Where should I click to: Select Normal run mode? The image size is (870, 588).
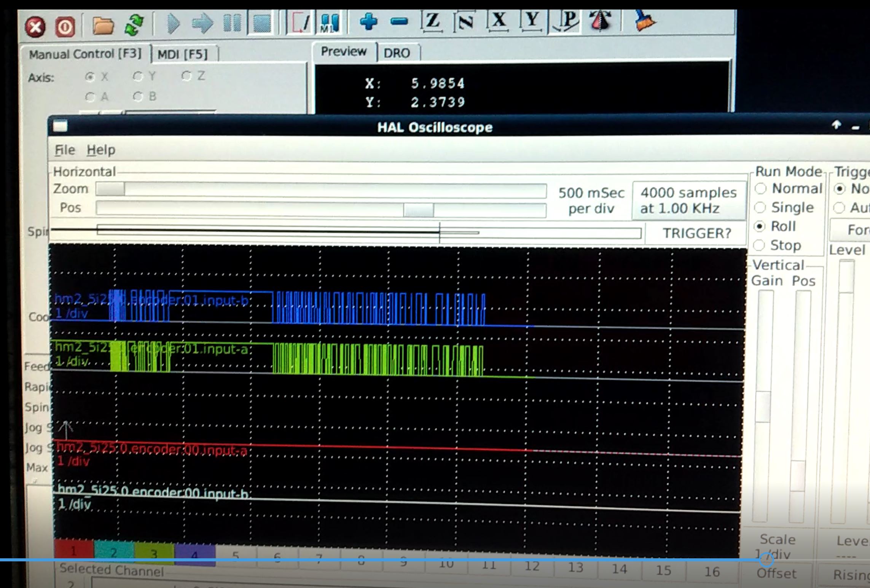click(760, 188)
